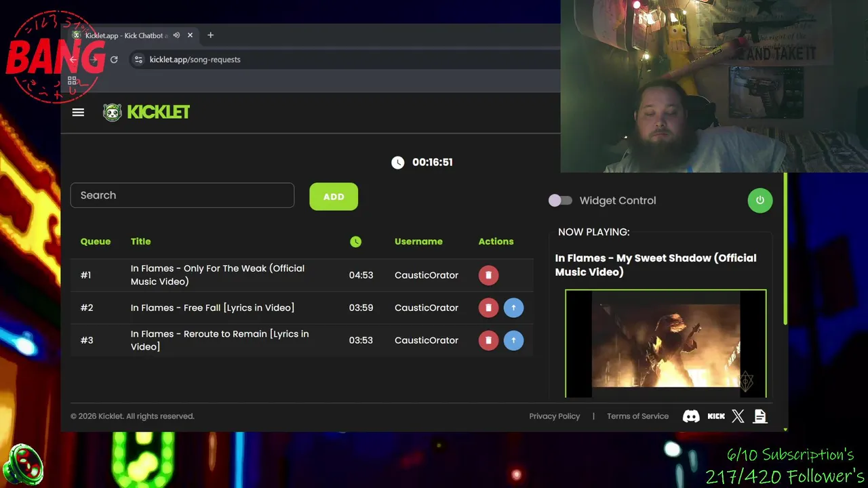Click the #1 queue position
Screen dimensions: 868x488
85,275
